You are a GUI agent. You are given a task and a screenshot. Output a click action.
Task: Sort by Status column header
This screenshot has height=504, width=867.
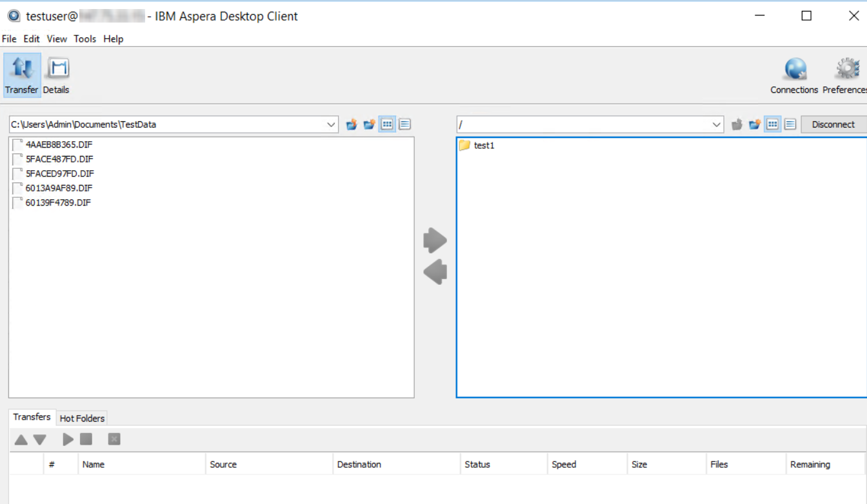pyautogui.click(x=503, y=464)
